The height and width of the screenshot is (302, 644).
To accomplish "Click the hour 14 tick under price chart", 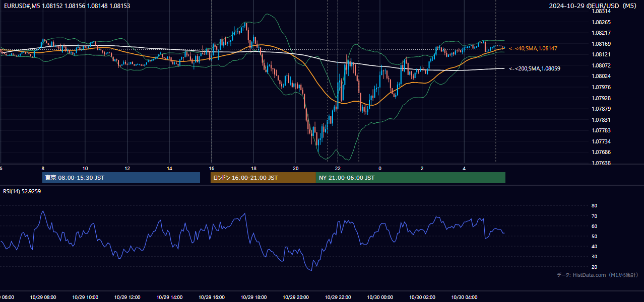I will 170,169.
